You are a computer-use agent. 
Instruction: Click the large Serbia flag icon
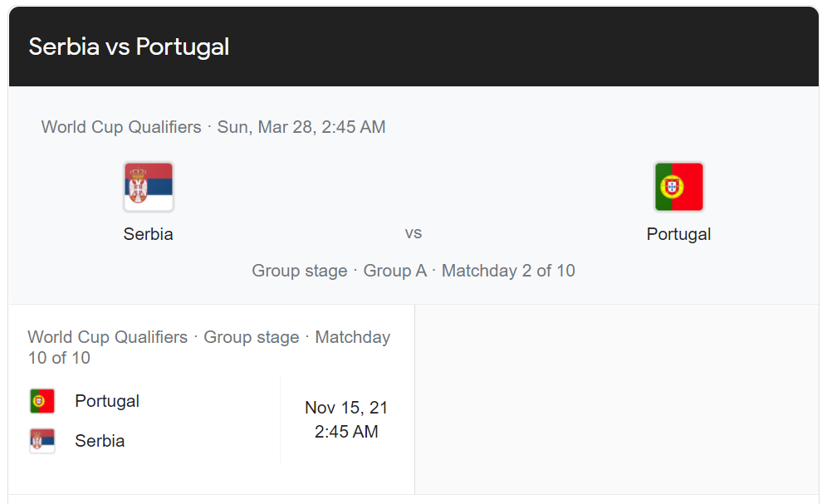pyautogui.click(x=149, y=187)
